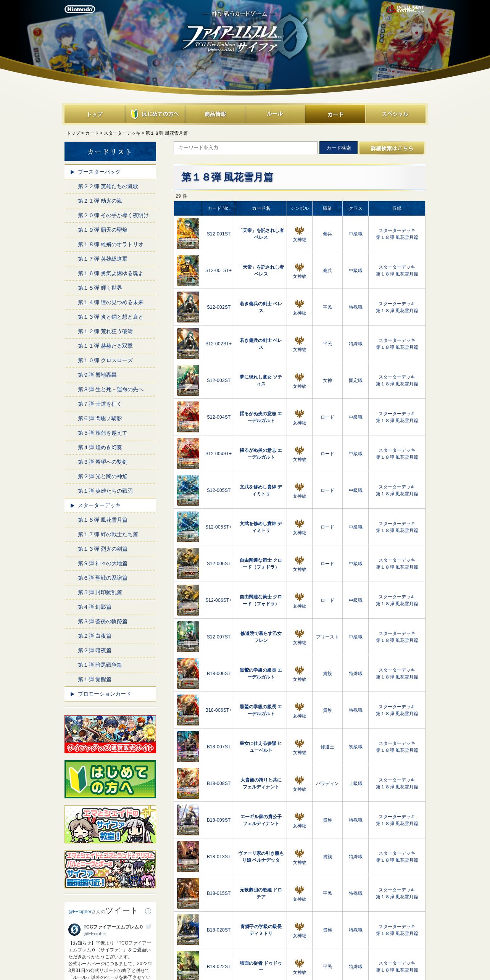This screenshot has width=490, height=980.
Task: Open 第２弾 白夜篇 starter deck
Action: tap(95, 636)
